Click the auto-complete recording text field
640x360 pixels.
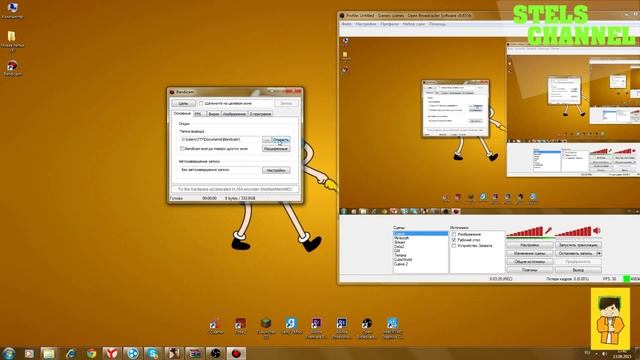point(220,170)
